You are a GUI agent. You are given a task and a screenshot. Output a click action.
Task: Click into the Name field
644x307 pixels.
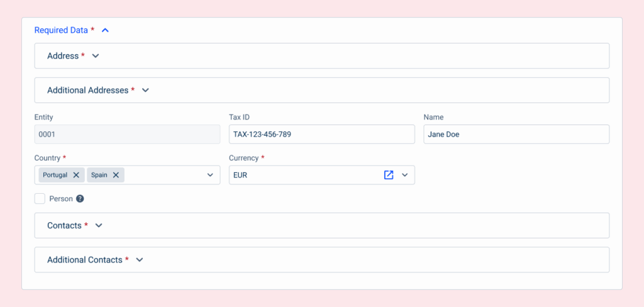tap(516, 134)
